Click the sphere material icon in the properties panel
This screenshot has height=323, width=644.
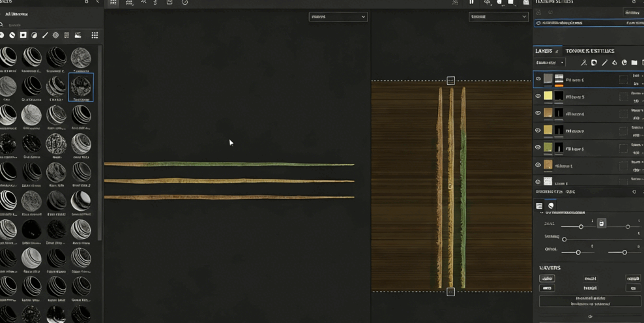(551, 206)
